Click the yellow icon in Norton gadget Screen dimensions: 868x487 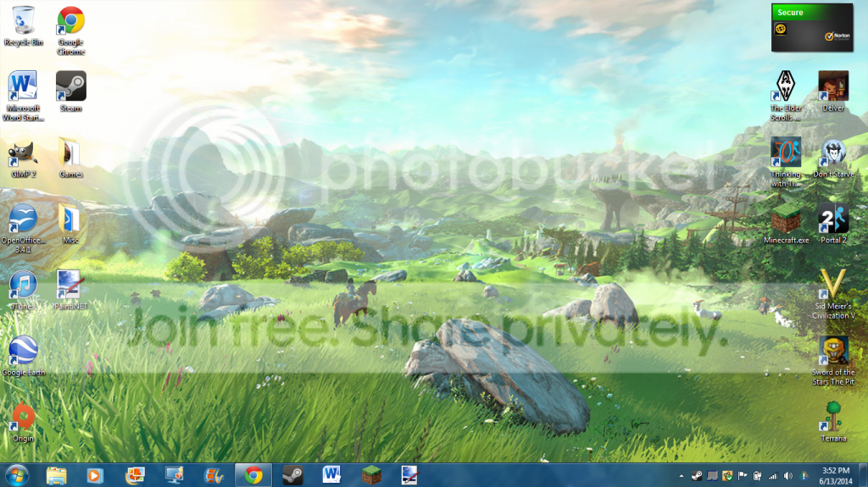pos(781,29)
